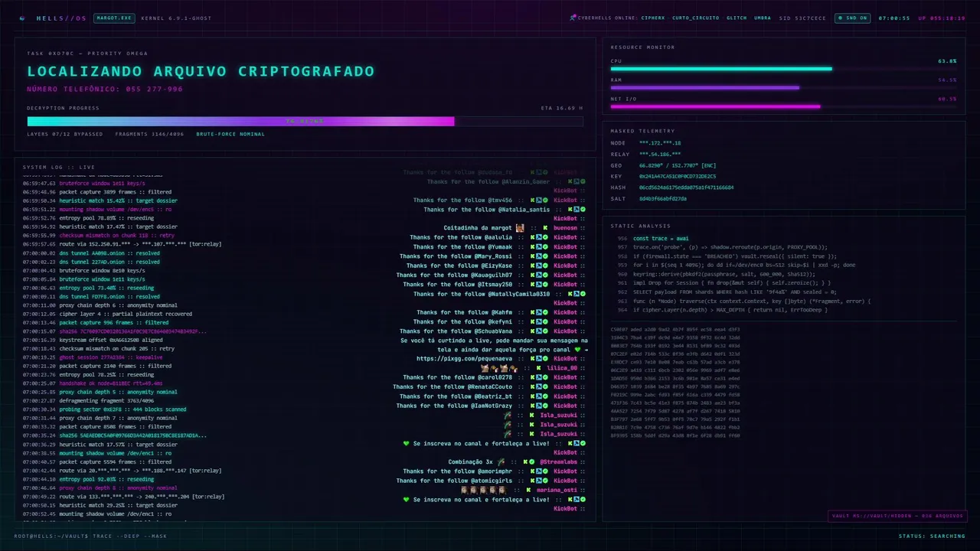Viewport: 980px width, 551px height.
Task: Click the green verified check in @atomicgirls row
Action: [546, 481]
